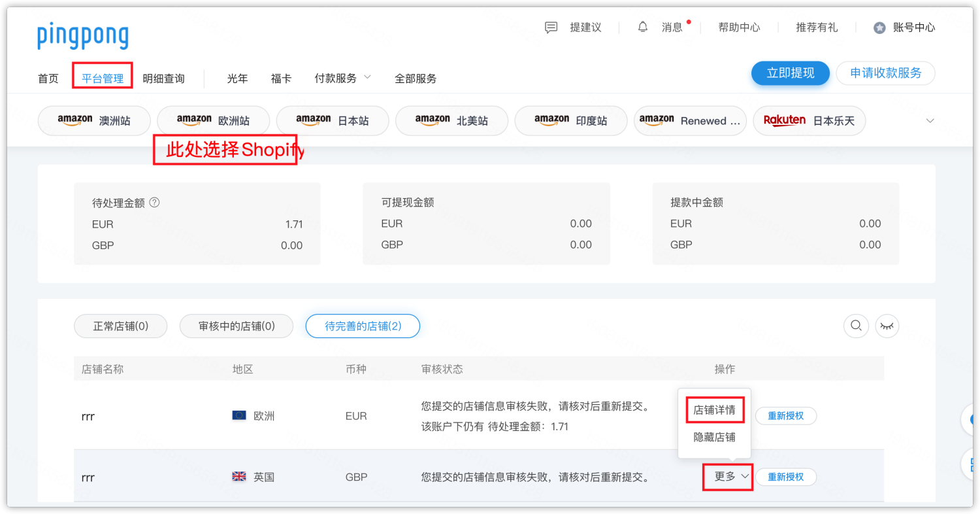Image resolution: width=980 pixels, height=514 pixels.
Task: Expand the platform list chevron
Action: [930, 121]
